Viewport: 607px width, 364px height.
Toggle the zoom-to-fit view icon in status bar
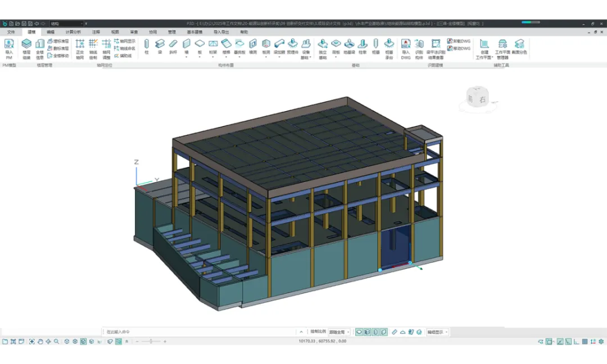(32, 342)
